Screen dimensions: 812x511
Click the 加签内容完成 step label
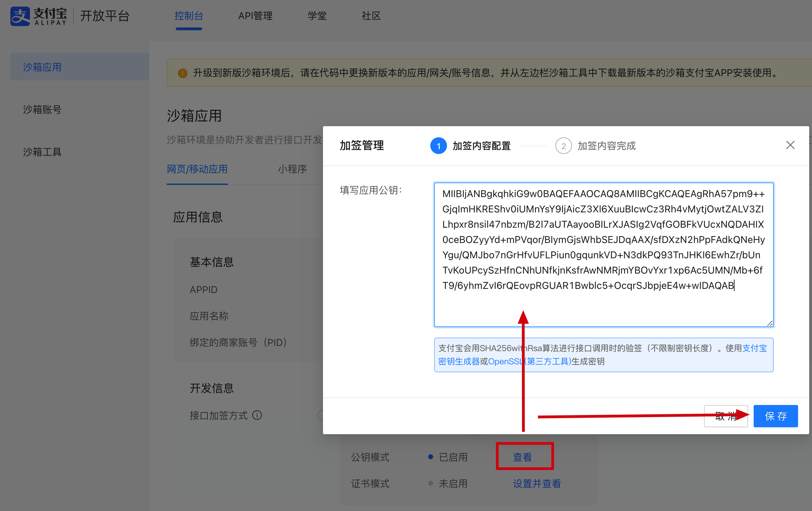(x=606, y=146)
